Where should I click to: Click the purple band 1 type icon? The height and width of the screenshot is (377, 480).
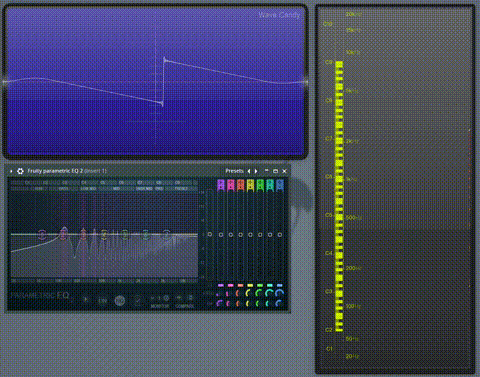tap(221, 185)
